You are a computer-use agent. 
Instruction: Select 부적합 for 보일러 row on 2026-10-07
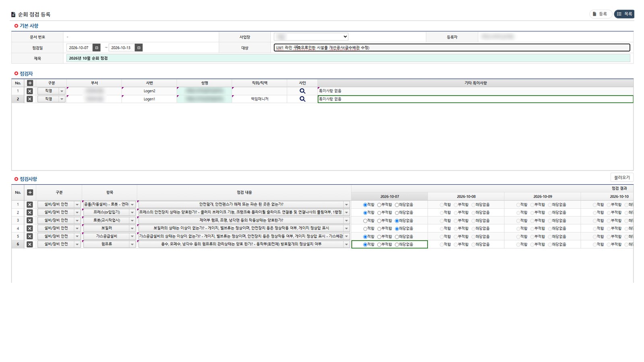379,228
